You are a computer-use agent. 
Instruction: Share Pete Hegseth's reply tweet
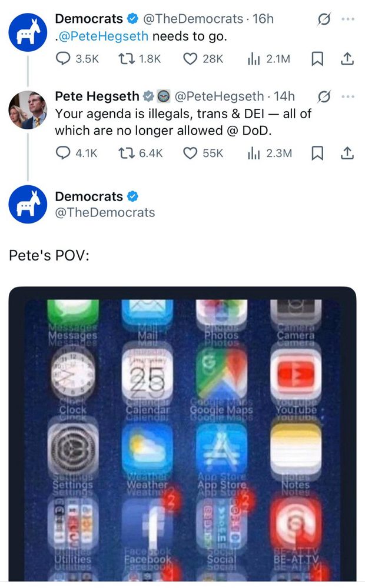347,153
